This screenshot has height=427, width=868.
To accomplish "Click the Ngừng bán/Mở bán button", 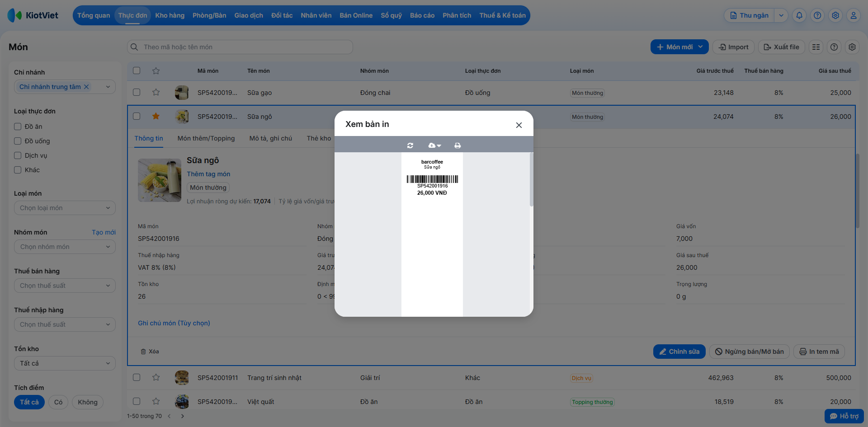I will coord(750,352).
